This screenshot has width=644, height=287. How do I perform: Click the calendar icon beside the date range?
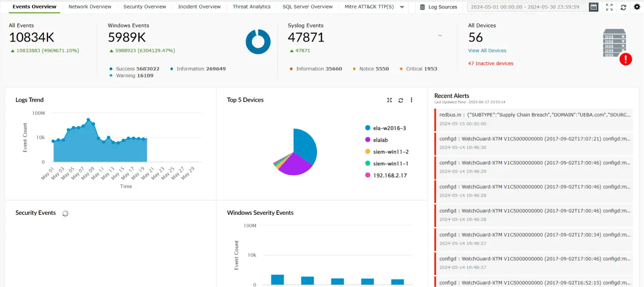[593, 7]
